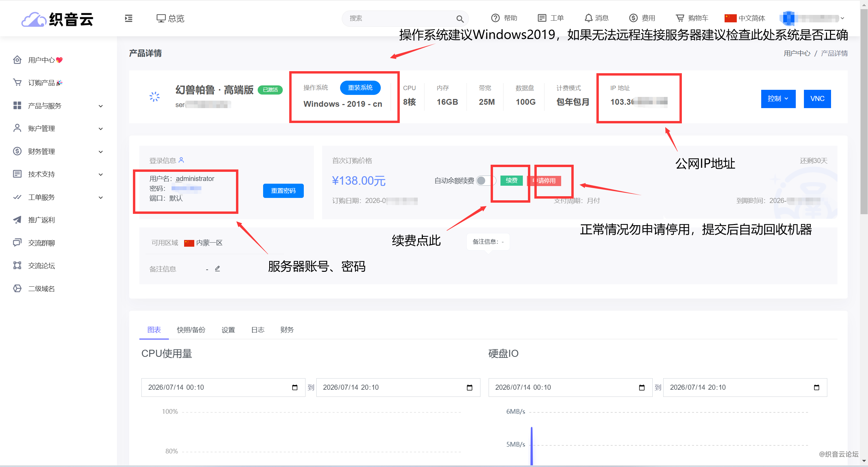Screen dimensions: 868x467
Task: Click the ¥138.00元 price text
Action: (x=359, y=181)
